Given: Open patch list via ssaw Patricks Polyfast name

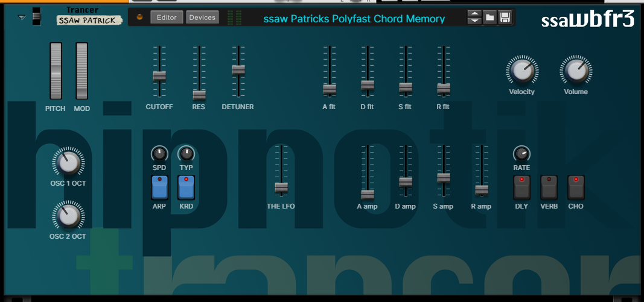Looking at the screenshot, I should (x=354, y=19).
